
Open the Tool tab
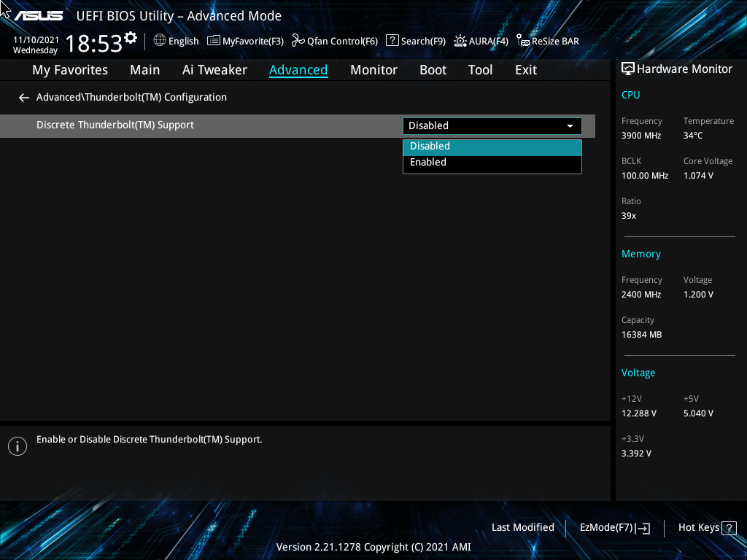pyautogui.click(x=480, y=70)
